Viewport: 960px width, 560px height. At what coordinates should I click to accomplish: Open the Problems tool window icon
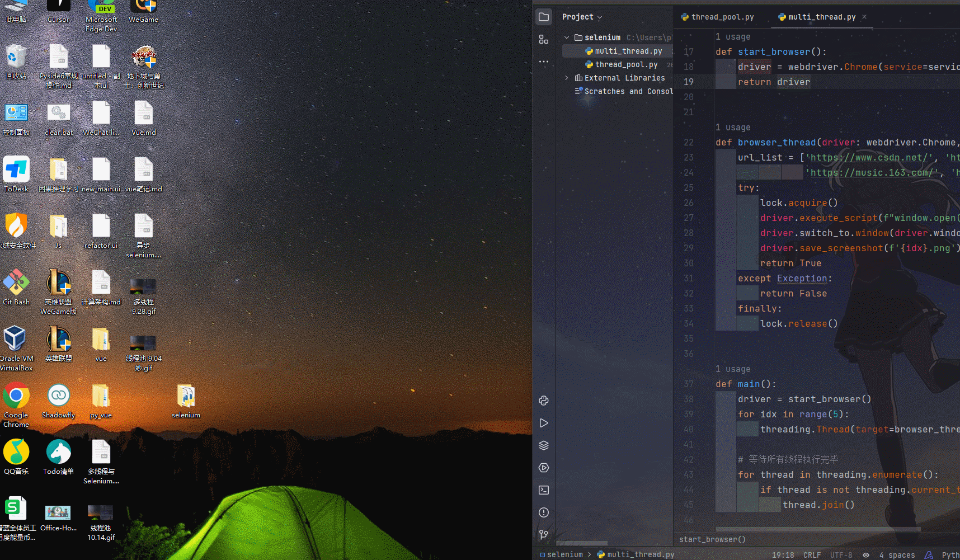point(544,512)
